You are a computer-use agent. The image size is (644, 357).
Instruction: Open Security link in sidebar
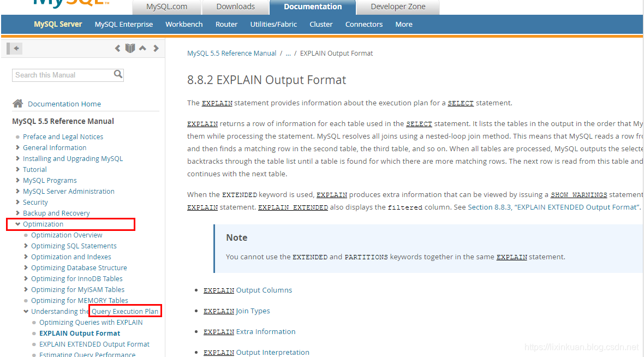(x=35, y=202)
